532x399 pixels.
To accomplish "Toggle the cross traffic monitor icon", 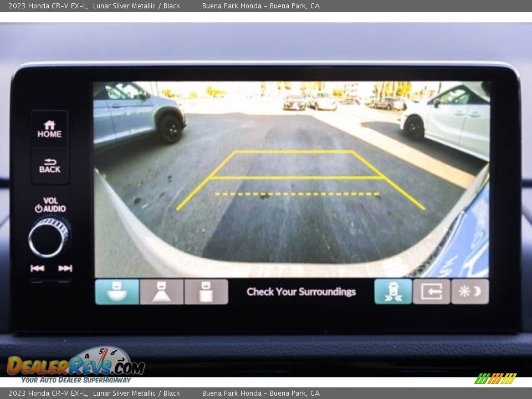I will pos(393,291).
